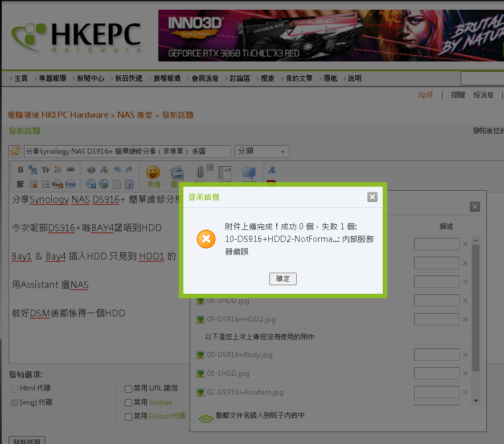The height and width of the screenshot is (444, 504).
Task: Click the blank page icon in toolbar
Action: click(x=117, y=184)
